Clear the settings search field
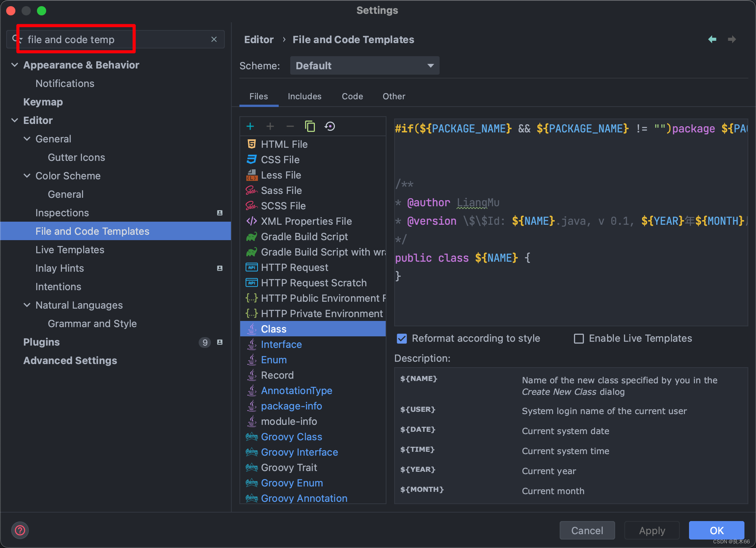This screenshot has height=548, width=756. click(214, 39)
